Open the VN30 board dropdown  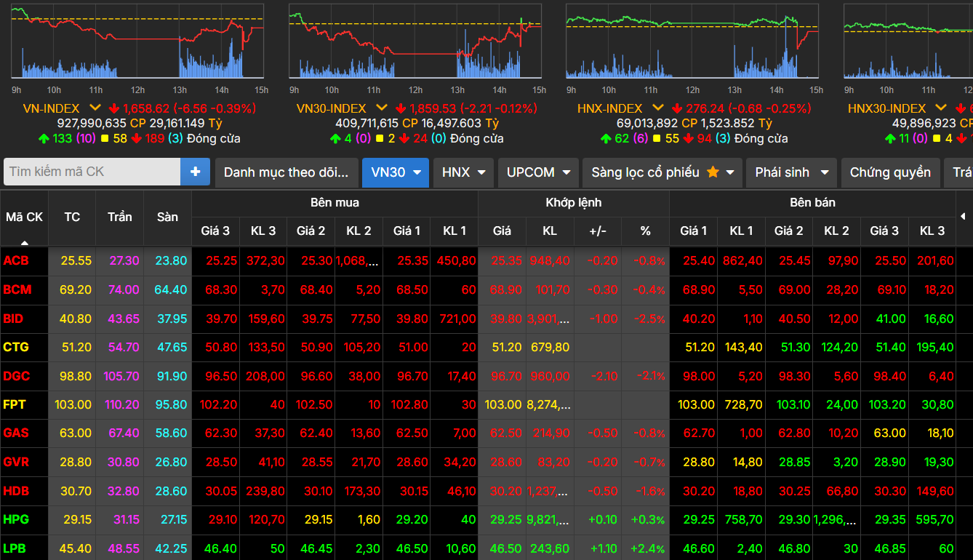[395, 172]
